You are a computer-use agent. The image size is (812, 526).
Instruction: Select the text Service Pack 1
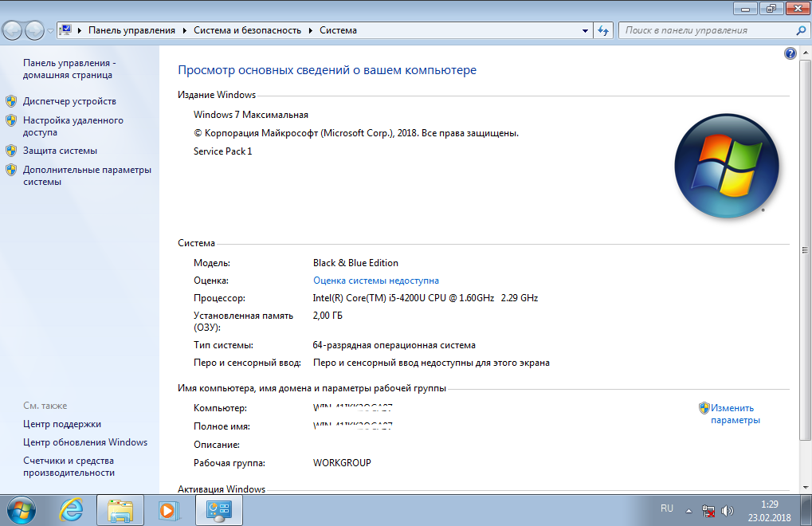(x=222, y=151)
